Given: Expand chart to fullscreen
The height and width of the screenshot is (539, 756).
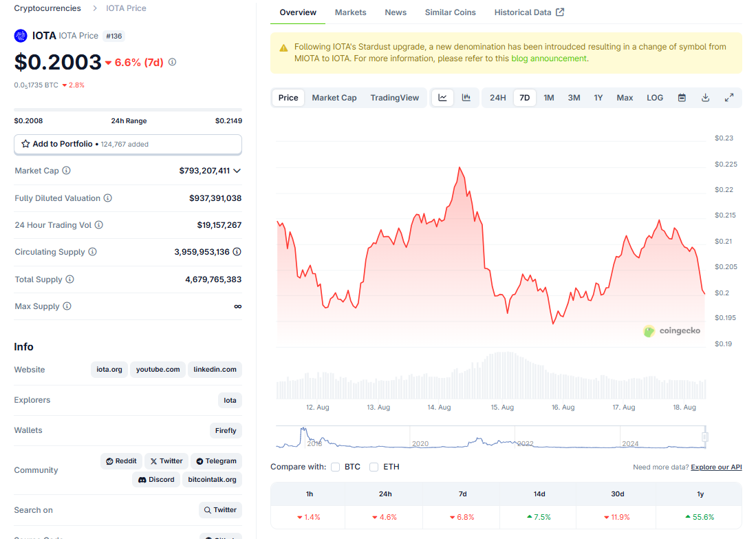Looking at the screenshot, I should (729, 98).
